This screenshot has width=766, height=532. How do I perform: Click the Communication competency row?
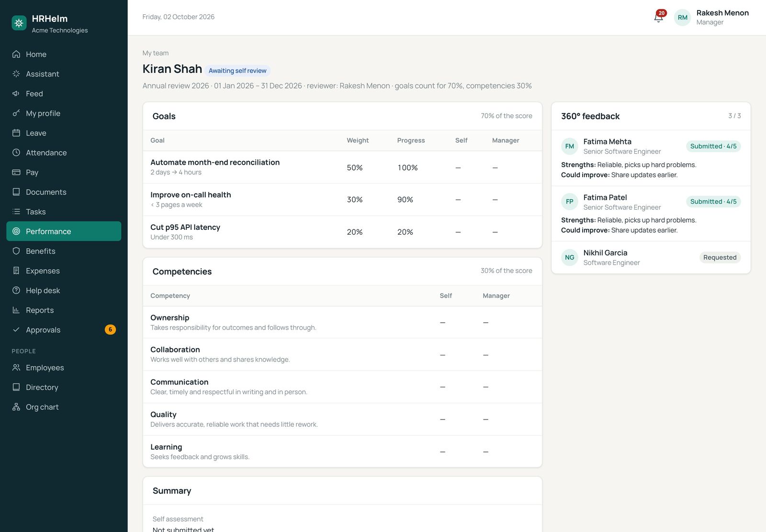342,387
